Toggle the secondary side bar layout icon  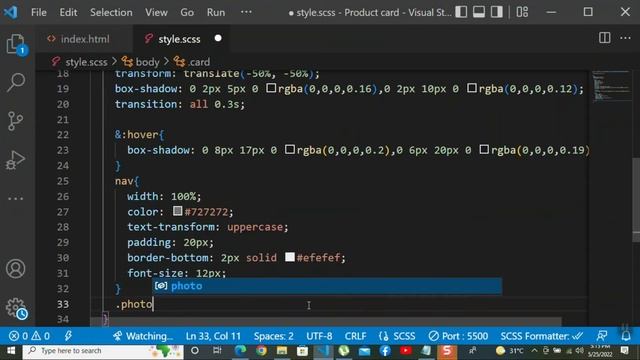pyautogui.click(x=497, y=12)
